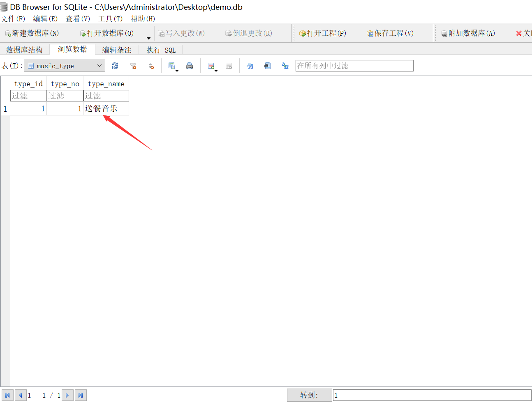The image size is (532, 405).
Task: Select the delete record icon
Action: (x=229, y=65)
